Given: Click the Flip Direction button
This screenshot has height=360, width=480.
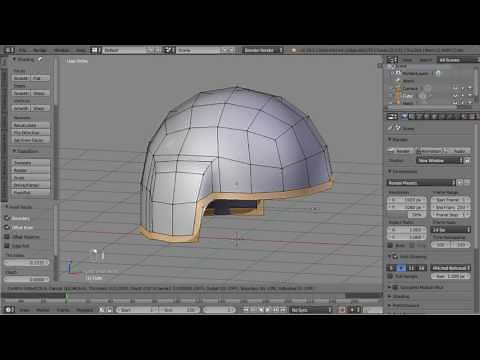Looking at the screenshot, I should 31,133.
